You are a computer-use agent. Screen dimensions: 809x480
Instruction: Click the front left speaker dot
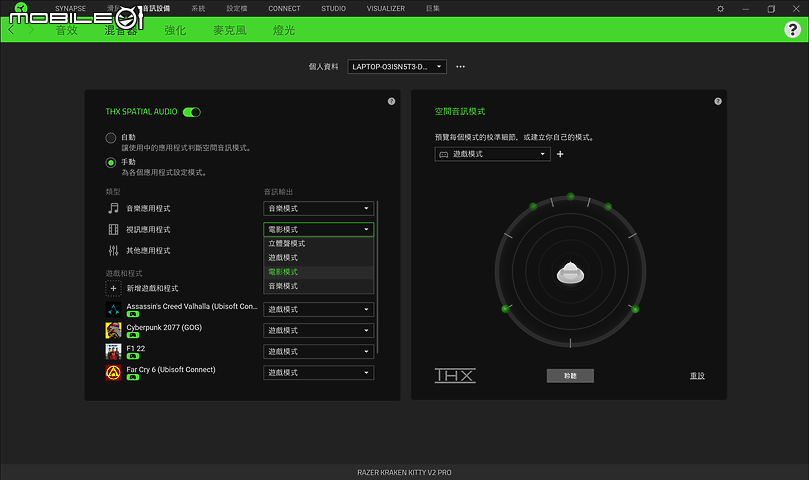533,206
